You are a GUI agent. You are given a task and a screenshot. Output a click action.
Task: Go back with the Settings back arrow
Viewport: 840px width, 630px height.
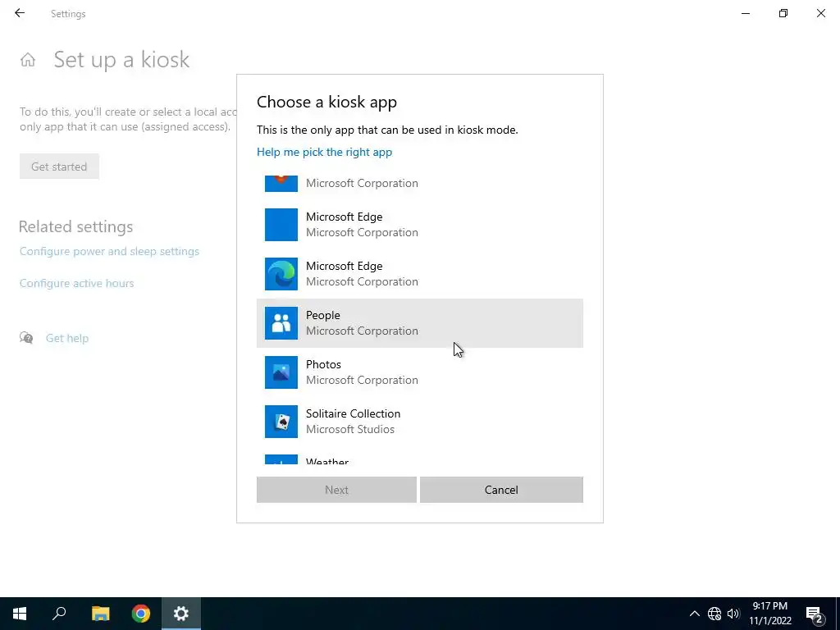(20, 13)
